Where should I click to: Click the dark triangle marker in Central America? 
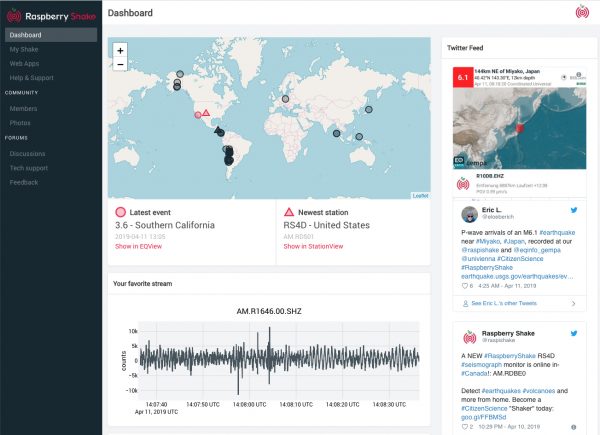pos(217,130)
